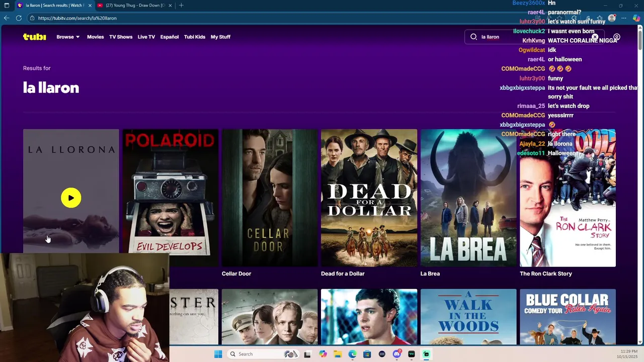The image size is (644, 362).
Task: Play La Llorona with the yellow play button
Action: pyautogui.click(x=71, y=198)
